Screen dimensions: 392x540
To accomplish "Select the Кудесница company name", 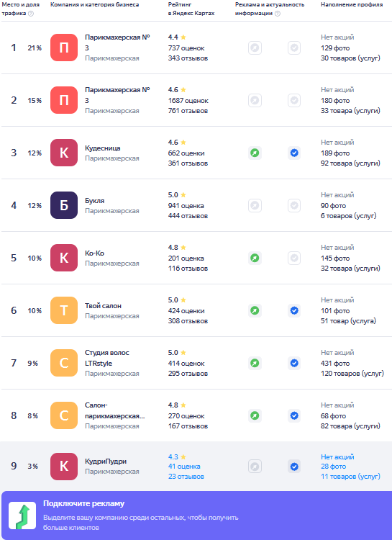I will [x=103, y=148].
